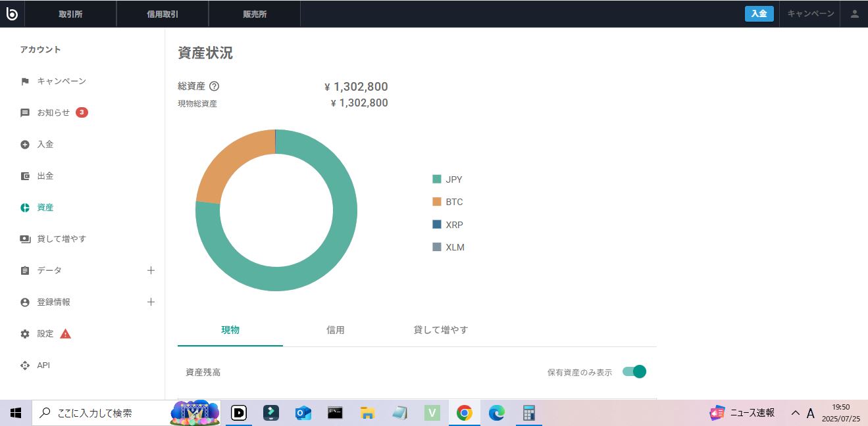
Task: Show hidden system tray icons chevron
Action: (795, 413)
